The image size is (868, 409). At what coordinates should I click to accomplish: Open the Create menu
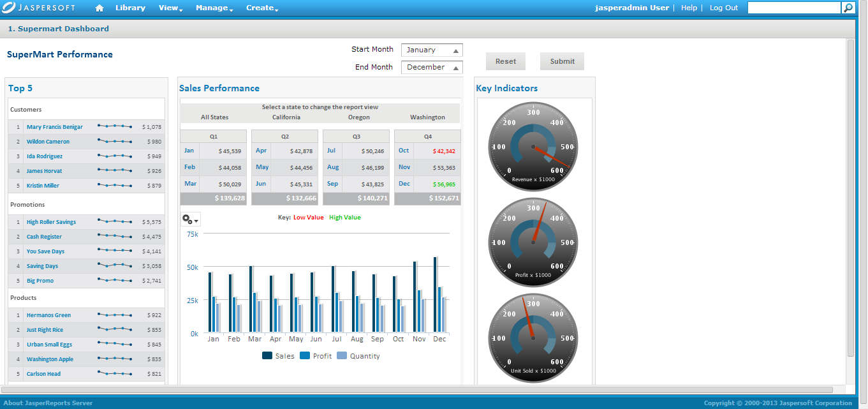click(262, 8)
